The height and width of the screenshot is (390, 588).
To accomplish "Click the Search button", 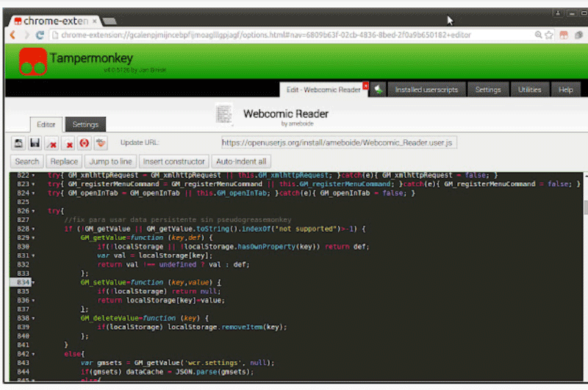I will pyautogui.click(x=27, y=162).
